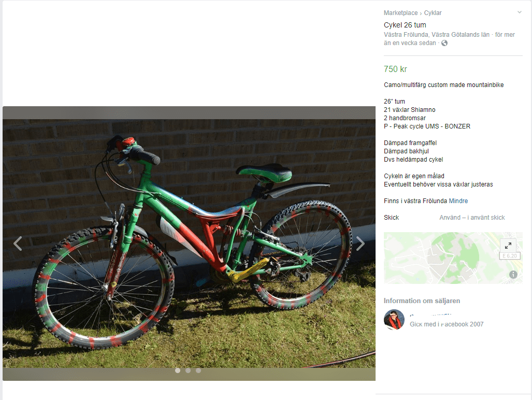
Task: Expand the map to fullscreen
Action: [508, 245]
